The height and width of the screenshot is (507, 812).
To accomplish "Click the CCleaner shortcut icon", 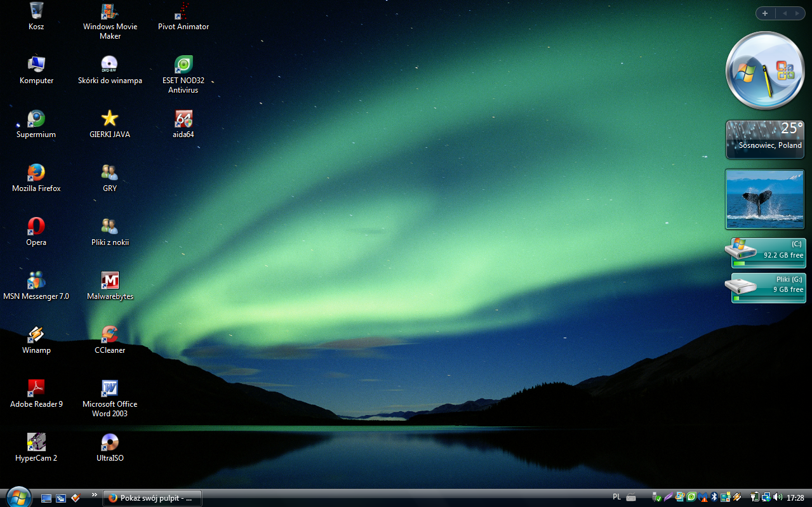I will tap(110, 339).
